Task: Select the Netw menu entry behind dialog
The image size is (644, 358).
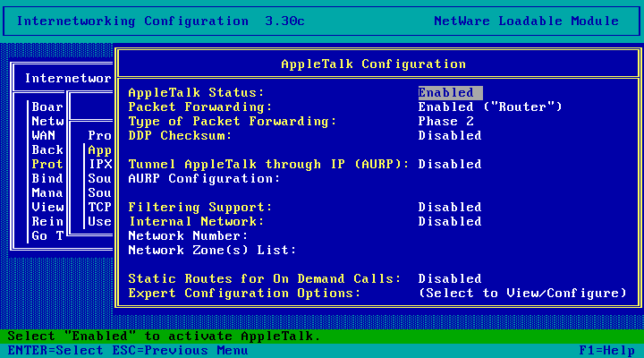Action: tap(47, 122)
